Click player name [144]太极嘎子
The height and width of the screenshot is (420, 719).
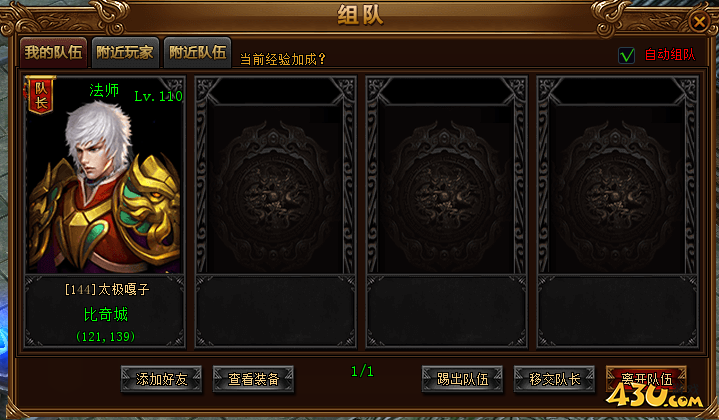click(107, 289)
